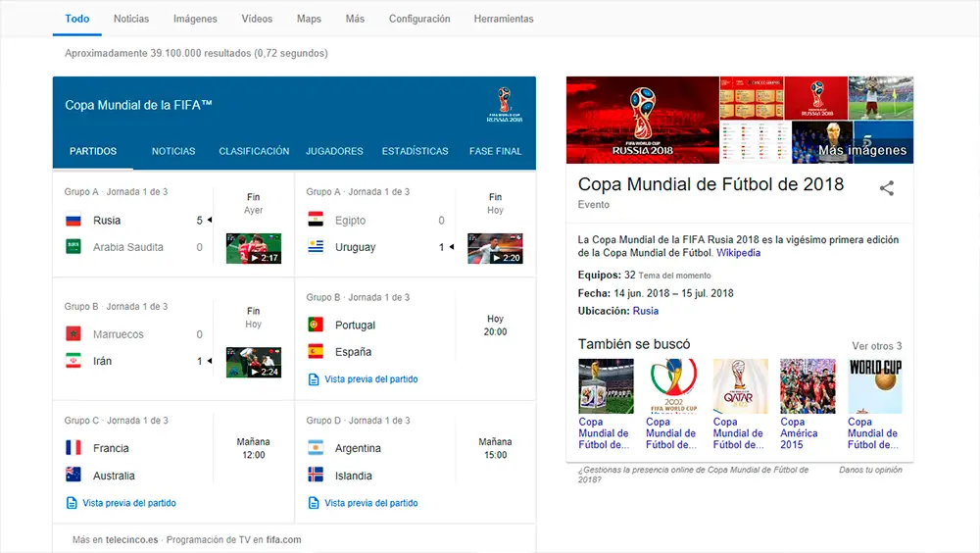Click the Argentina flag icon

[316, 448]
